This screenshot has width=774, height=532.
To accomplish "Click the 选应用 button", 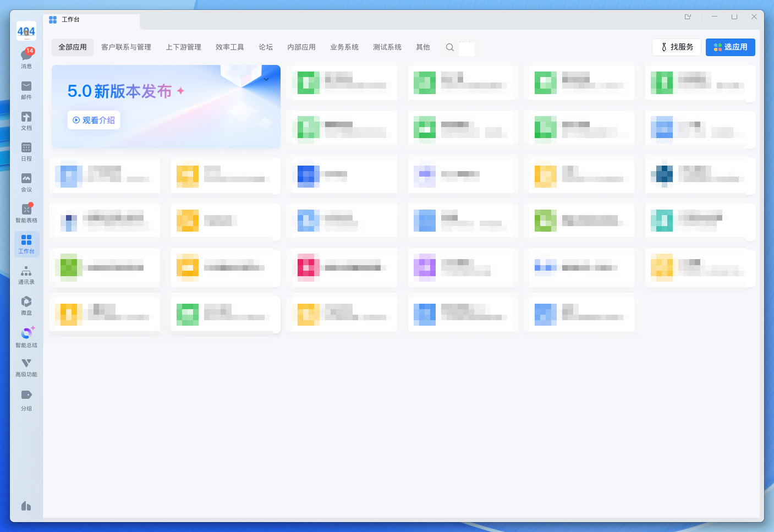I will click(731, 47).
